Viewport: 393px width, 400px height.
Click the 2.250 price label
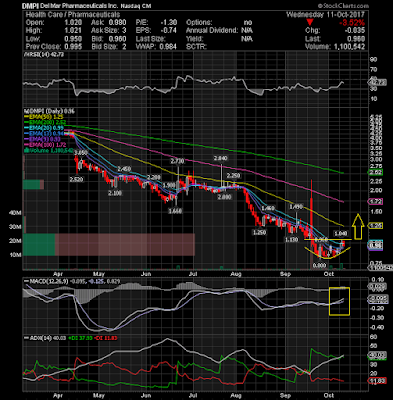(x=234, y=176)
